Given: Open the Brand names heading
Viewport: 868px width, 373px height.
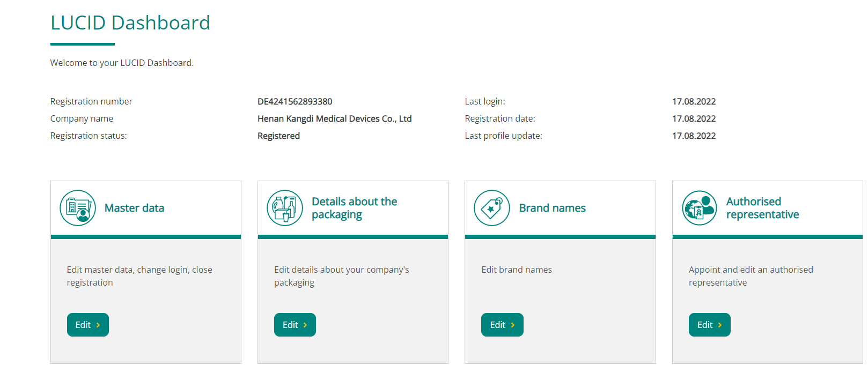Looking at the screenshot, I should (553, 208).
